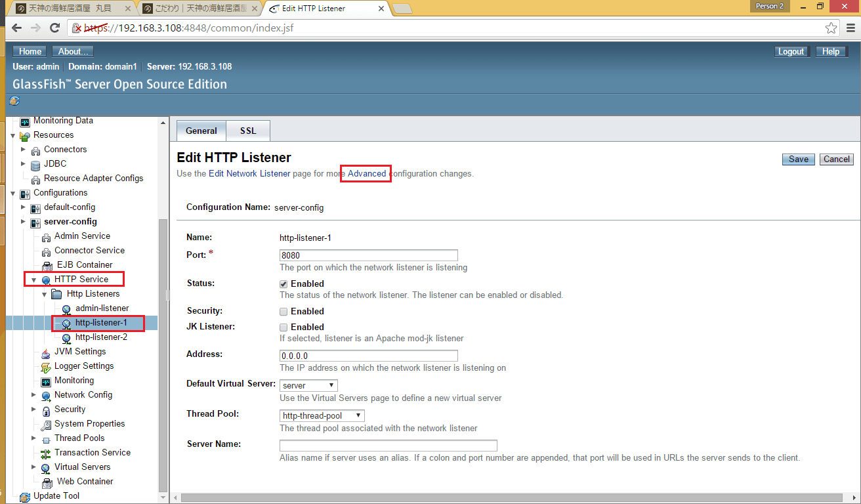This screenshot has width=861, height=504.
Task: Click the EJB Container icon
Action: click(47, 266)
